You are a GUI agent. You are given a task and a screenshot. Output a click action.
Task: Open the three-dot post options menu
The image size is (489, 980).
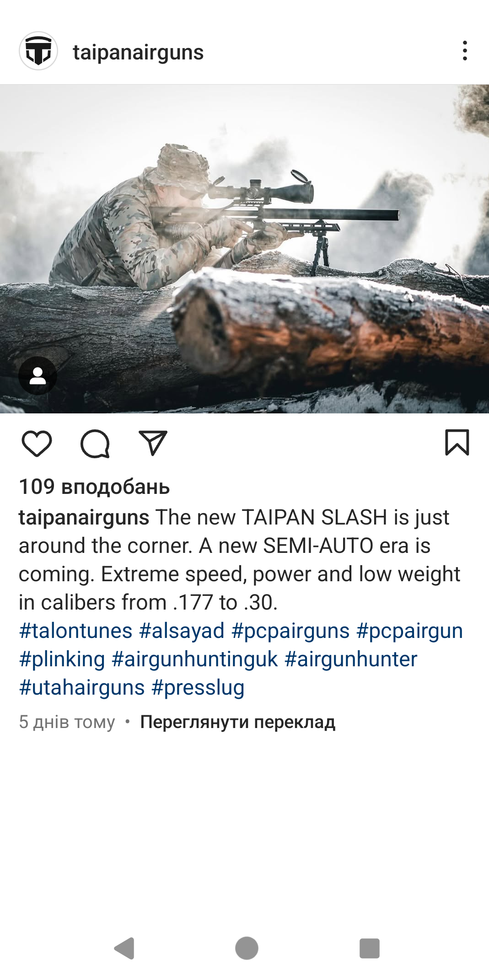465,51
